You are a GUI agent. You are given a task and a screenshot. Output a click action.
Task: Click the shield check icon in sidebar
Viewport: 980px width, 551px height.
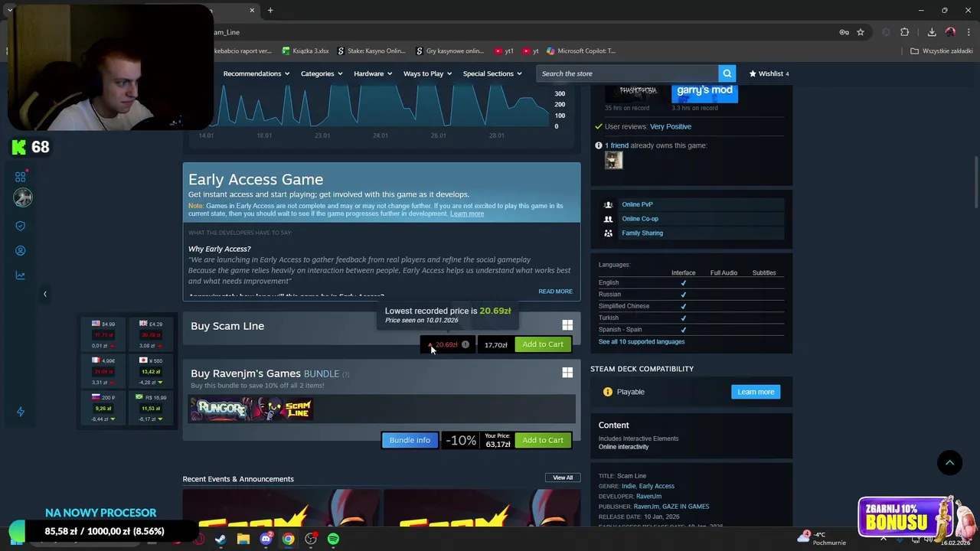point(21,226)
